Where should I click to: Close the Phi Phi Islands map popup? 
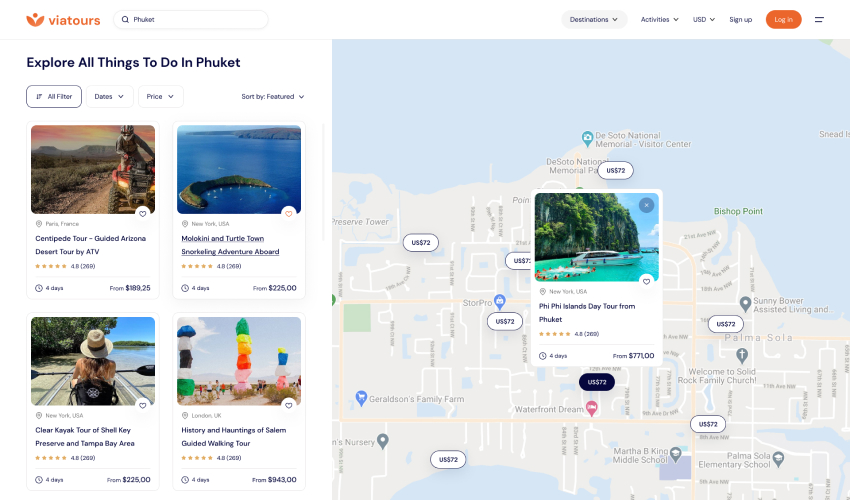click(x=646, y=205)
